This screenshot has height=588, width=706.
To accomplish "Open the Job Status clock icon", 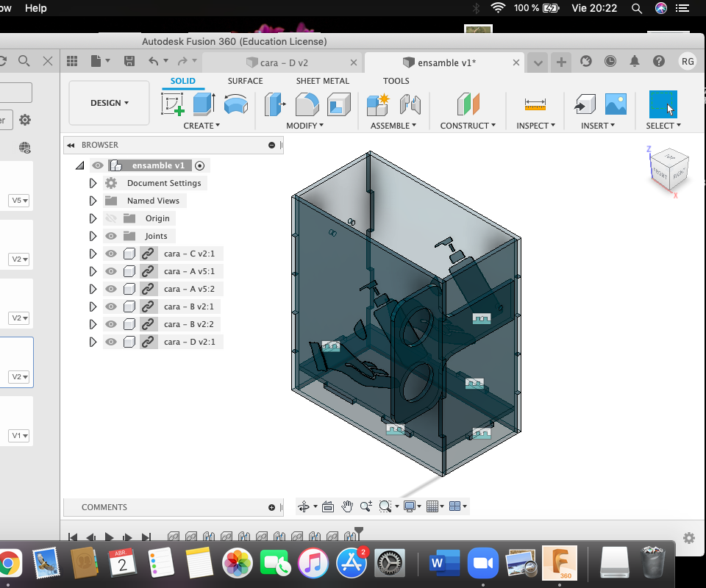I will [x=610, y=61].
